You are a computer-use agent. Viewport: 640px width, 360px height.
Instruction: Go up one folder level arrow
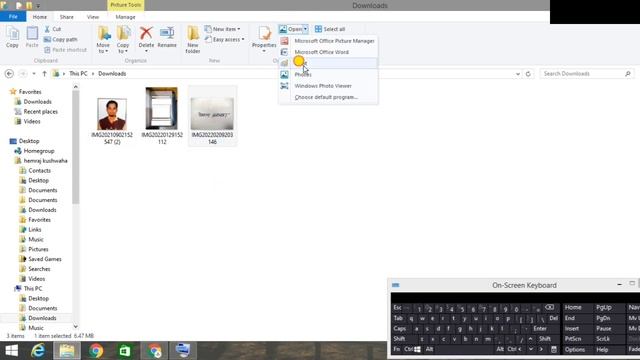pos(44,74)
